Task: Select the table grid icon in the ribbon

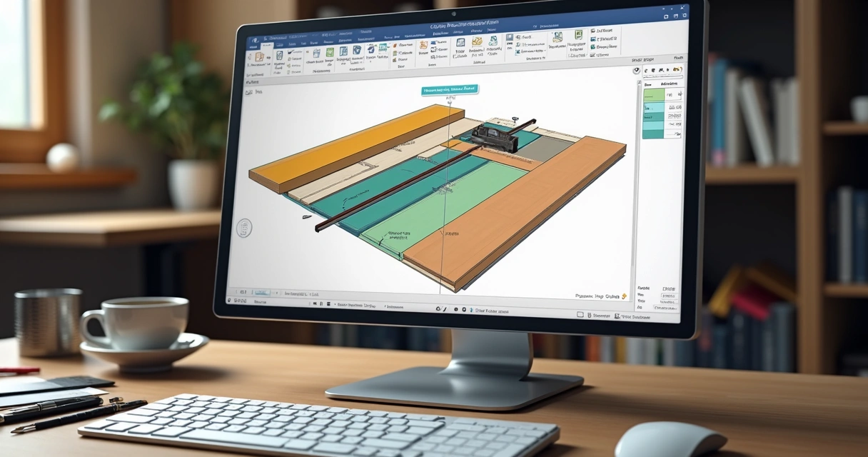Action: click(316, 54)
